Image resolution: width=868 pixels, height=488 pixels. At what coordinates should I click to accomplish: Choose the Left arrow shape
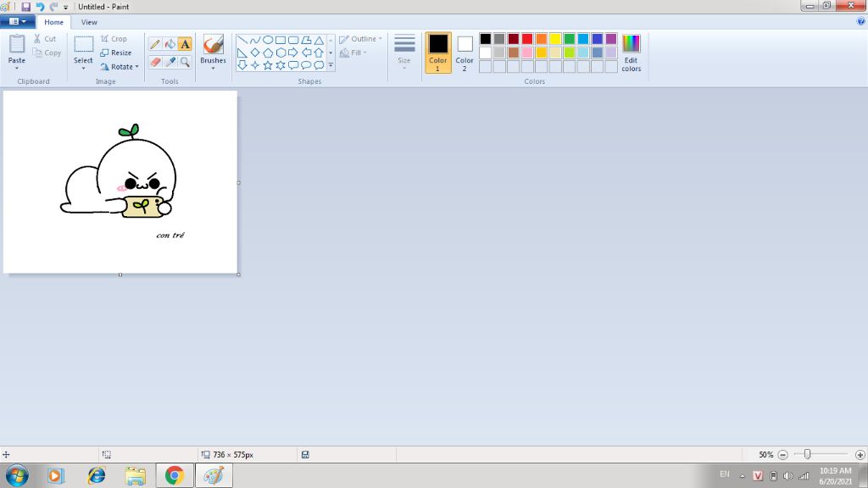tap(306, 53)
